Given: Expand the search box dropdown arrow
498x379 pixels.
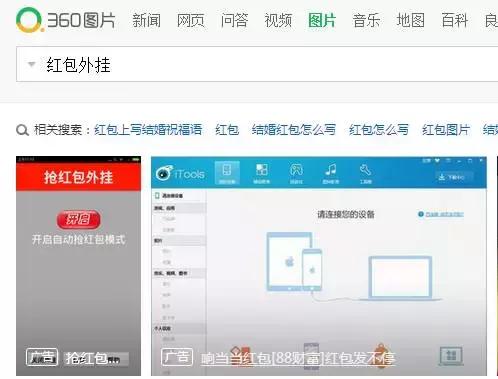Looking at the screenshot, I should coord(32,64).
